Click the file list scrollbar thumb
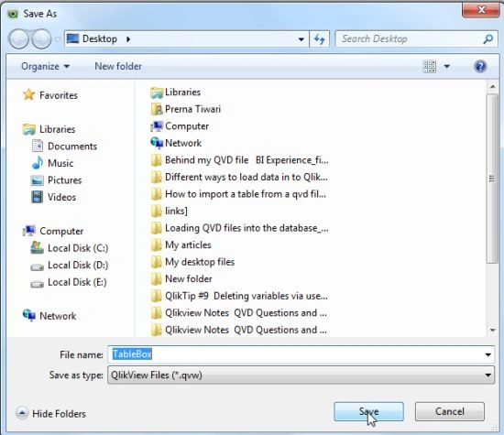Screen dimensions: 504x435 [x=492, y=179]
